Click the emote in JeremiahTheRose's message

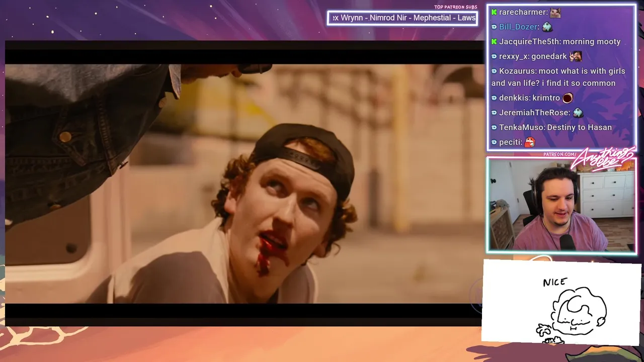point(578,113)
